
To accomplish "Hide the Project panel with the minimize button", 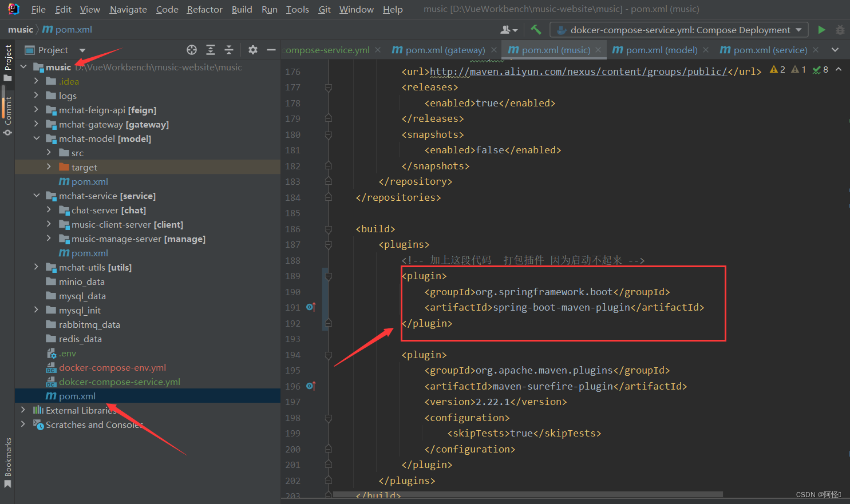I will (271, 50).
